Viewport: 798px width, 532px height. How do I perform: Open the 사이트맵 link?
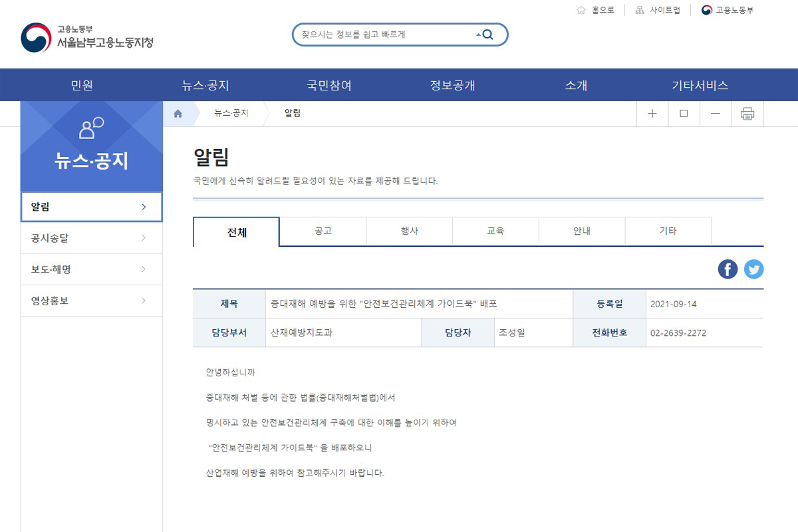[658, 10]
